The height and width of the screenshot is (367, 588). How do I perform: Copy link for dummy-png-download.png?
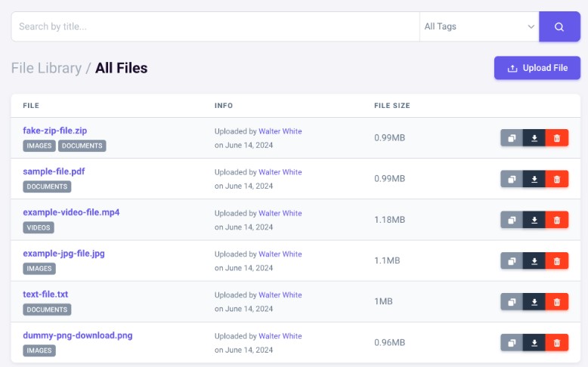(512, 342)
